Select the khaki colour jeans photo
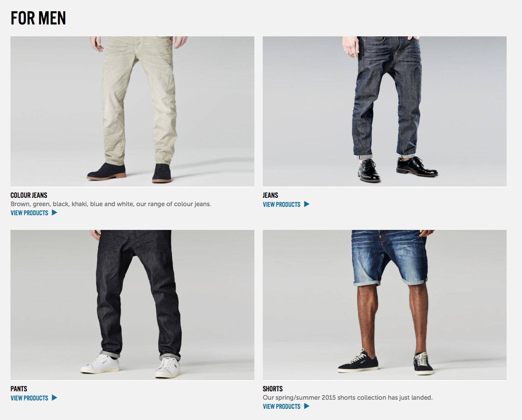This screenshot has width=522, height=420. (x=132, y=111)
